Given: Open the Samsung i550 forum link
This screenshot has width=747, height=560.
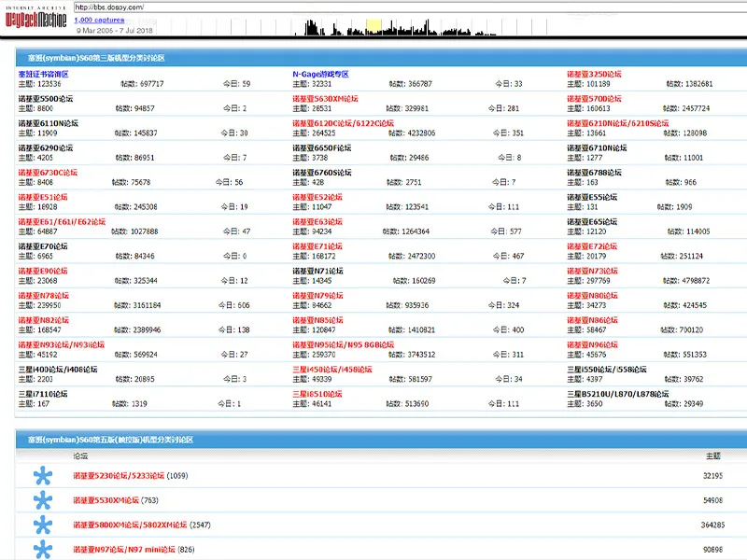Looking at the screenshot, I should pos(606,370).
